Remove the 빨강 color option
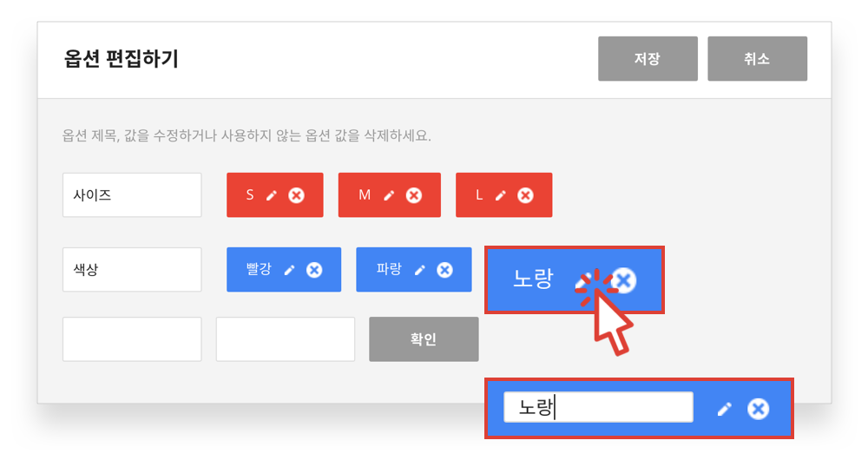 point(314,270)
